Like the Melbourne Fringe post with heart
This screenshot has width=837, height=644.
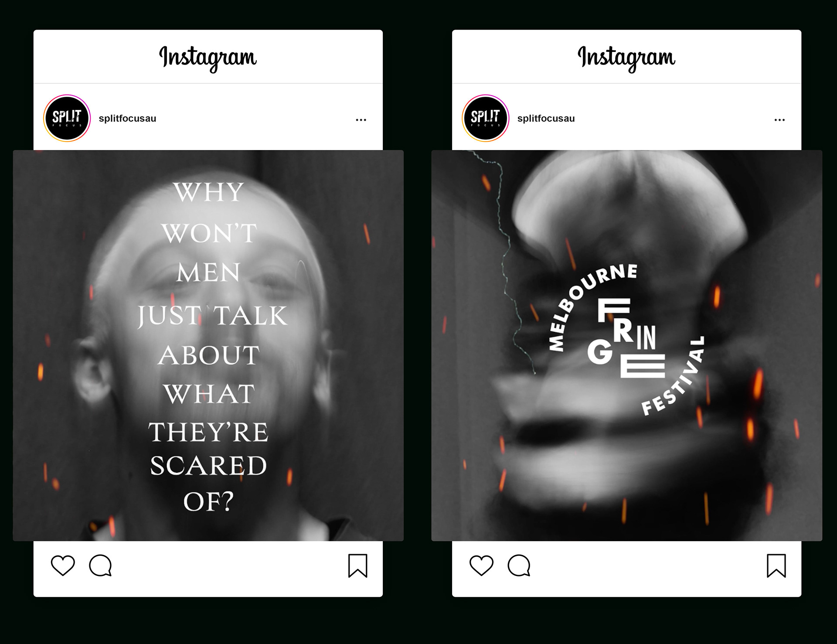click(481, 566)
